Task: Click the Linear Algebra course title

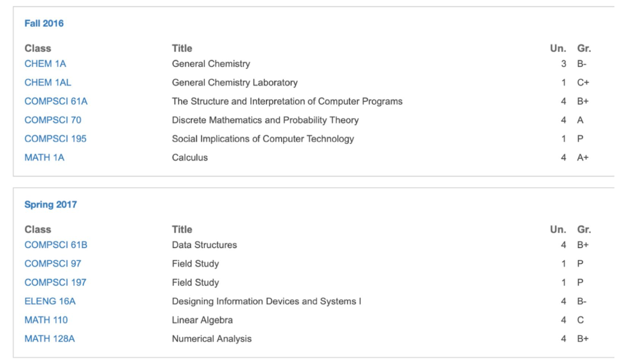Action: [x=202, y=320]
